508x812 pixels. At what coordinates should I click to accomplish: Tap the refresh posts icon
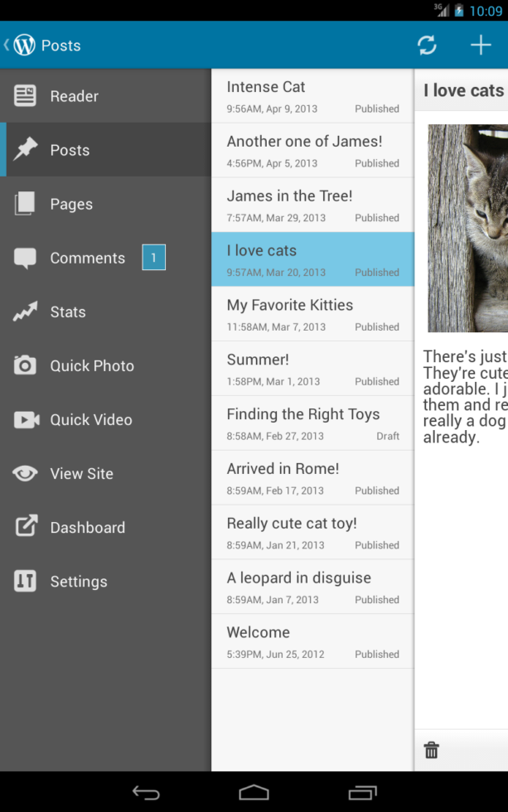427,46
